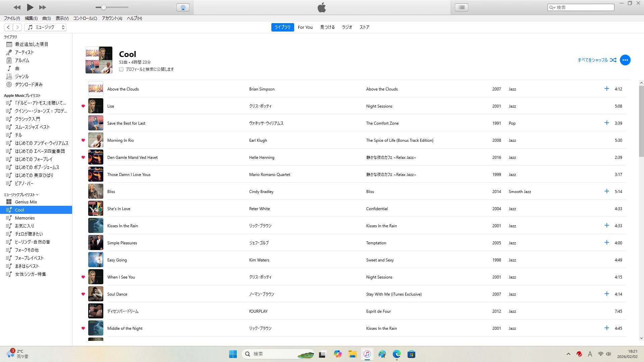Go back with the left navigation arrow
This screenshot has height=362, width=644.
pos(8,27)
